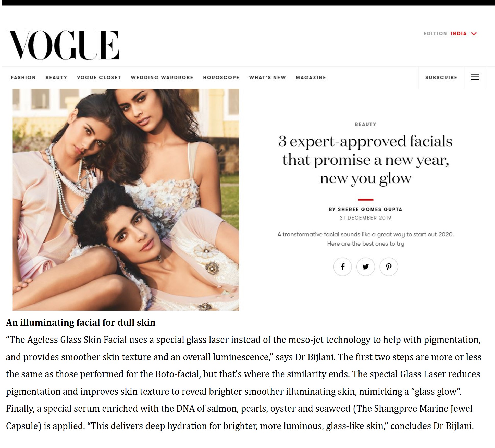495x448 pixels.
Task: Share article on Twitter icon
Action: (366, 267)
